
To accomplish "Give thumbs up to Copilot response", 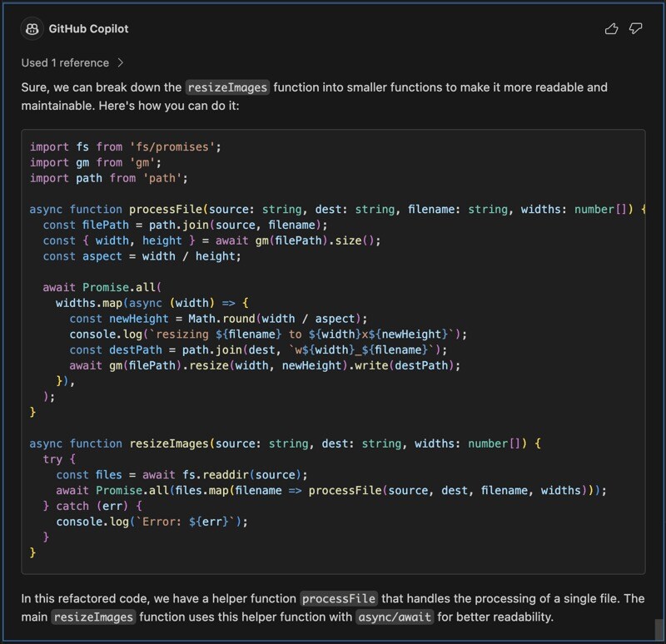I will [612, 29].
